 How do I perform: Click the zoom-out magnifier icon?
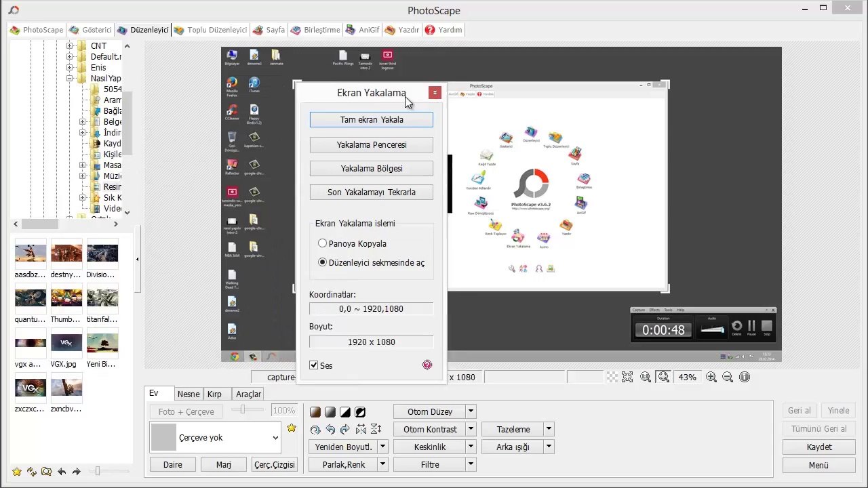pos(728,377)
